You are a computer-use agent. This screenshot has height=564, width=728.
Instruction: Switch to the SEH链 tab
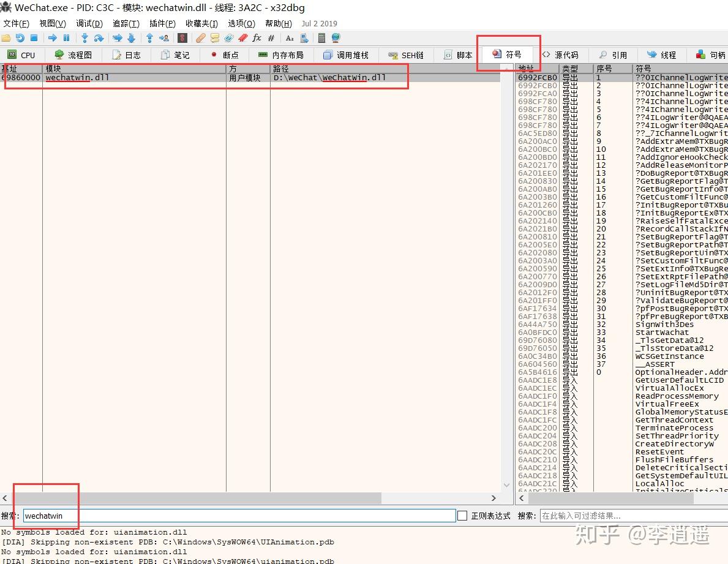(407, 55)
